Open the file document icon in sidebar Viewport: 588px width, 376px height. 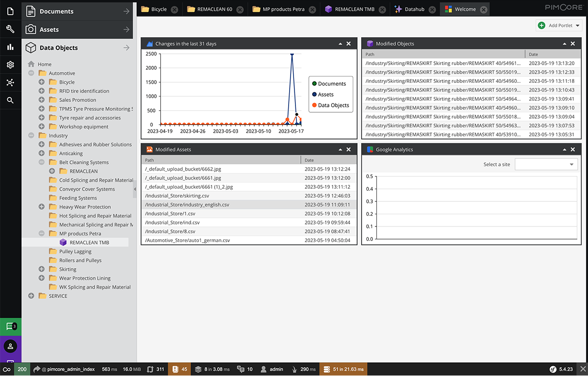point(10,11)
